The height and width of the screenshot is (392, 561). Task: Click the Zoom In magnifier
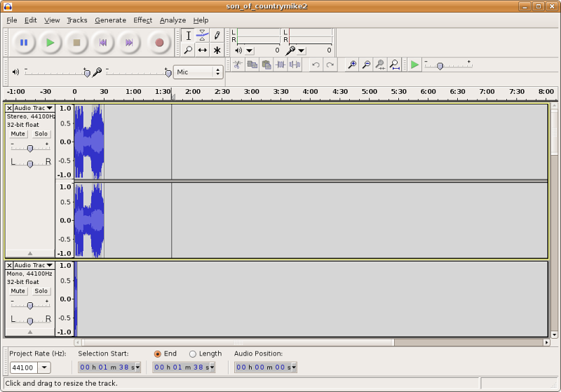tap(352, 65)
